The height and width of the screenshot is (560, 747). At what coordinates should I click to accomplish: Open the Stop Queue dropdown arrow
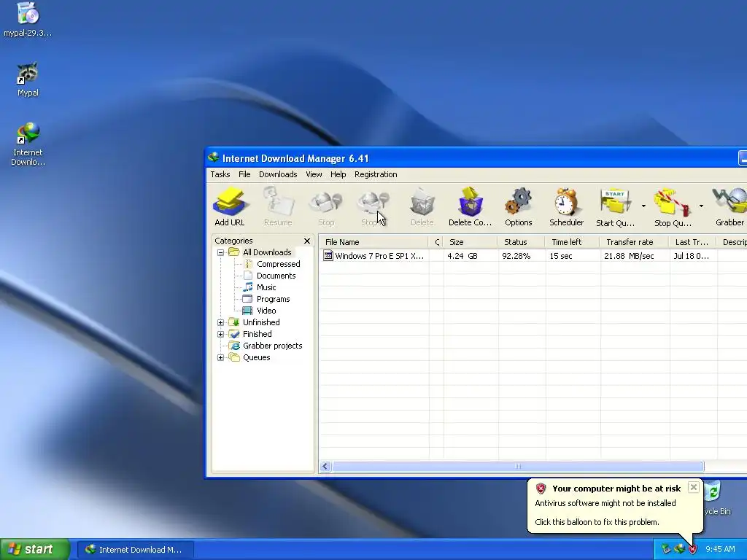tap(701, 206)
